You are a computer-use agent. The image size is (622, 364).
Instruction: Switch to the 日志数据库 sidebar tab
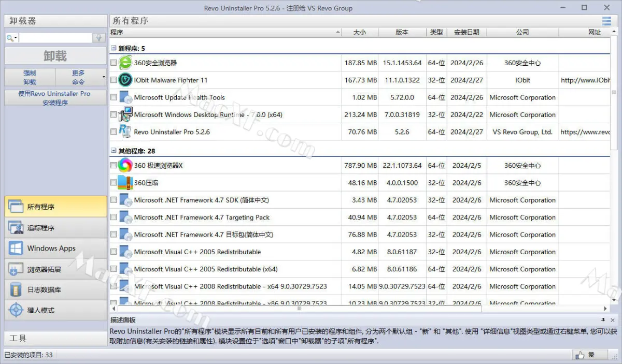55,289
